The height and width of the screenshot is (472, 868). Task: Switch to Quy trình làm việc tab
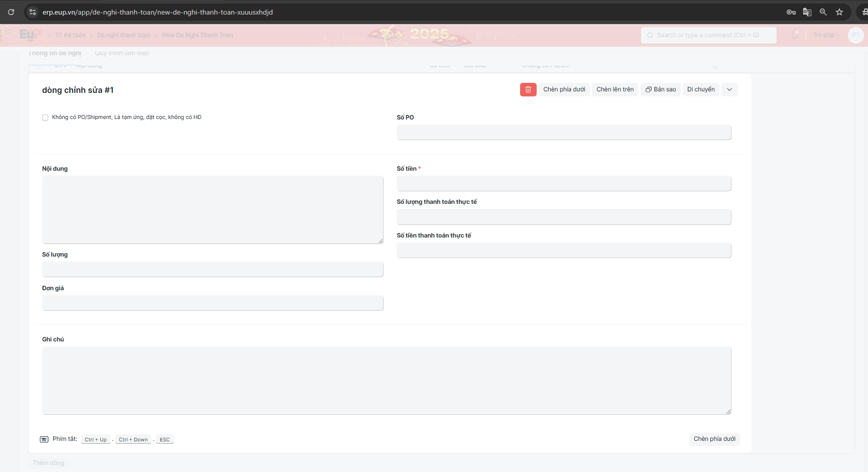coord(122,53)
